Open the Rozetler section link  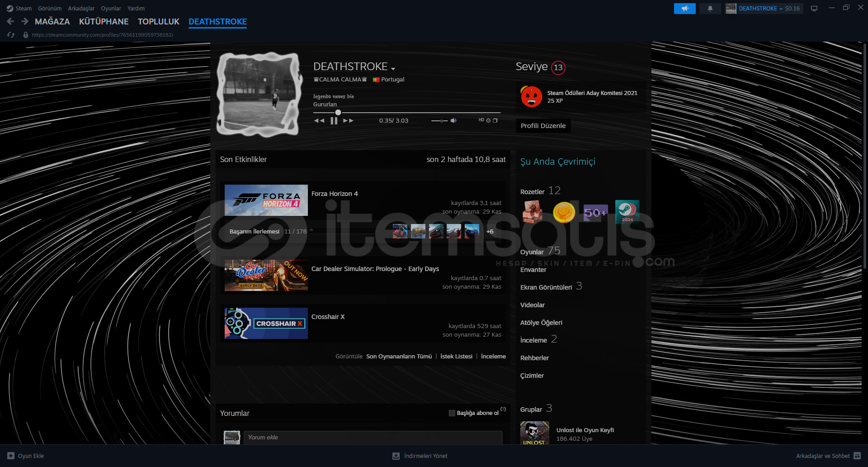(x=533, y=191)
